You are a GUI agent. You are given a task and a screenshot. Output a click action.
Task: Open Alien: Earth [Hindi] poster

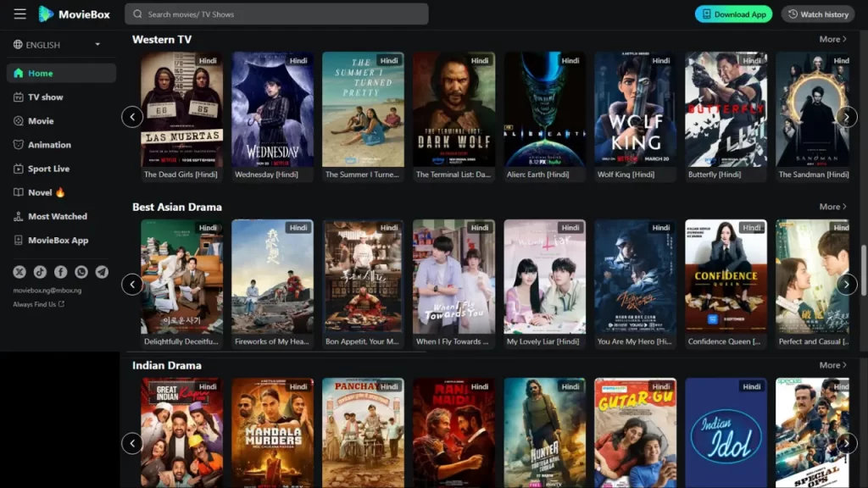point(545,109)
